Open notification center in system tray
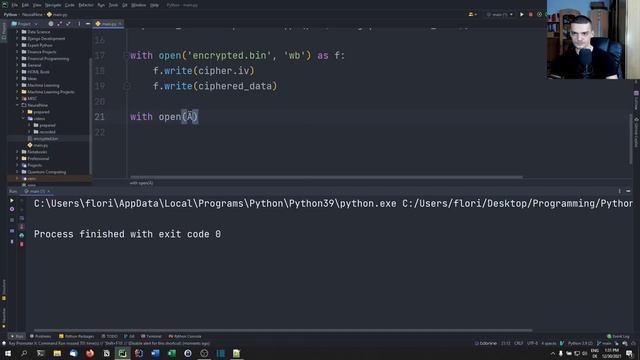This screenshot has height=360, width=640. pos(629,353)
